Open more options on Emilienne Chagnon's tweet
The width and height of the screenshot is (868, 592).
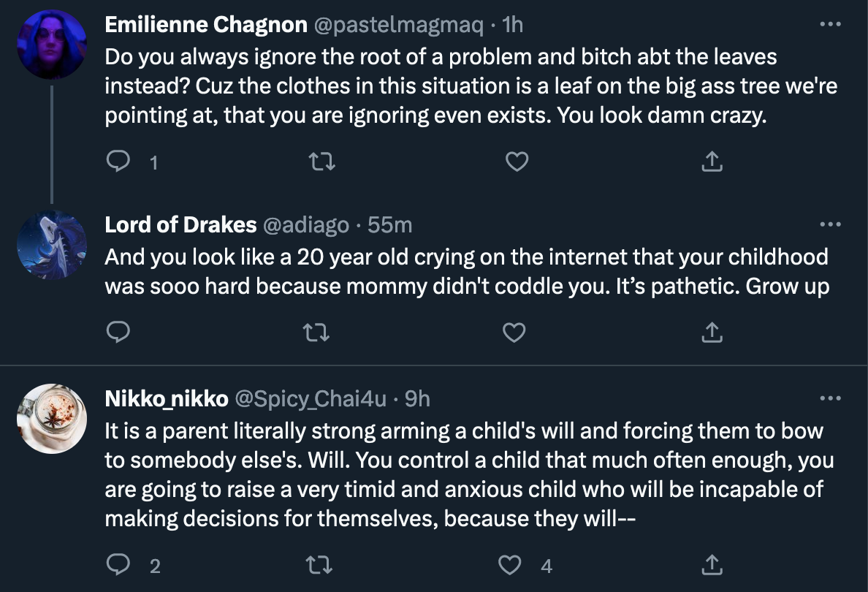pyautogui.click(x=830, y=24)
